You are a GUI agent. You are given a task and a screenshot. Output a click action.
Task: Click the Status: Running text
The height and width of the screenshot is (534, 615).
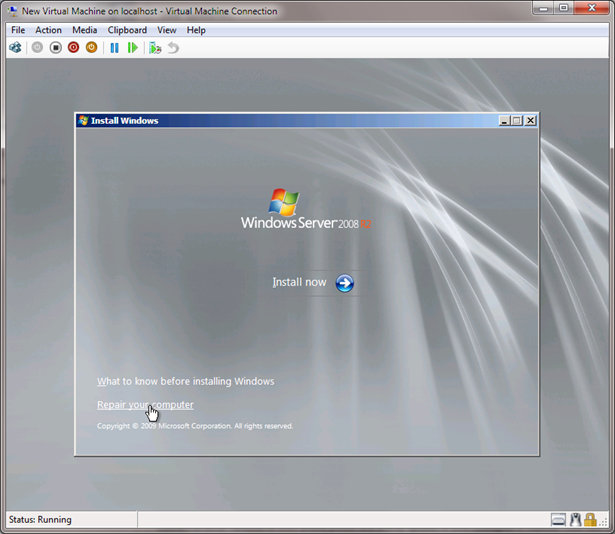pyautogui.click(x=40, y=519)
